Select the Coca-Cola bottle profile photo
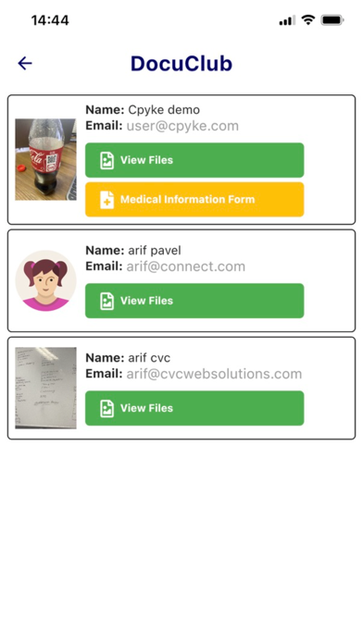 tap(45, 159)
